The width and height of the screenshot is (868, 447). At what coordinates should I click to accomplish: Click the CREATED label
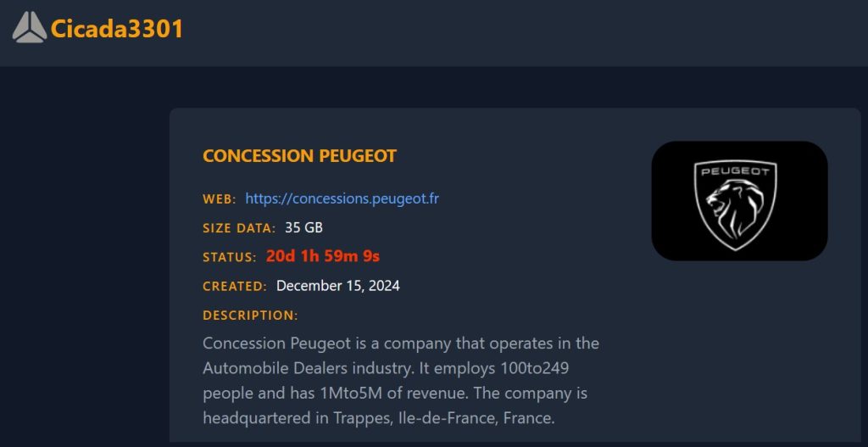point(235,287)
